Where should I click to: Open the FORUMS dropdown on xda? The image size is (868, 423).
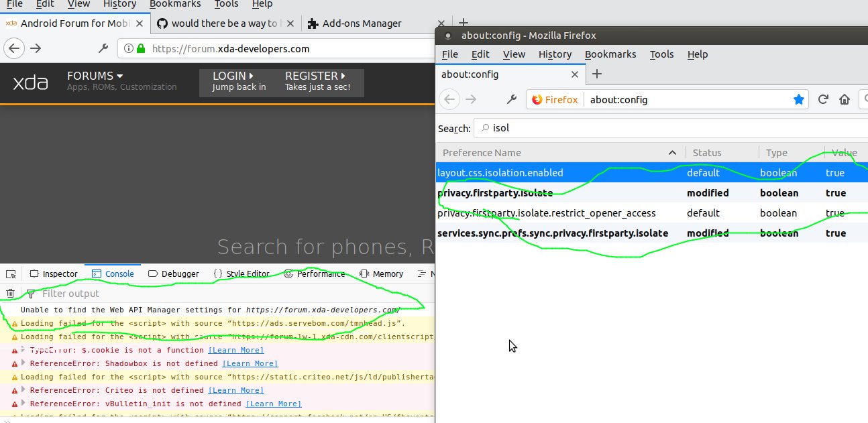tap(95, 76)
